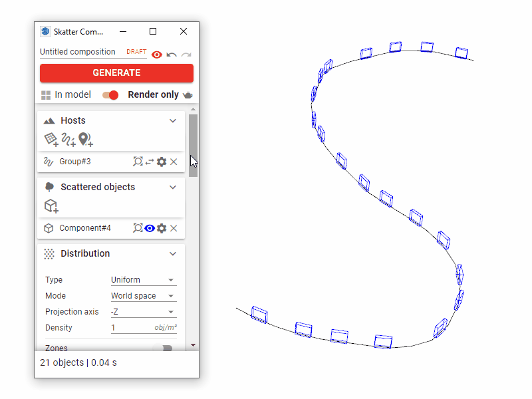532x399 pixels.
Task: Open the Mode dropdown set to World space
Action: point(143,295)
